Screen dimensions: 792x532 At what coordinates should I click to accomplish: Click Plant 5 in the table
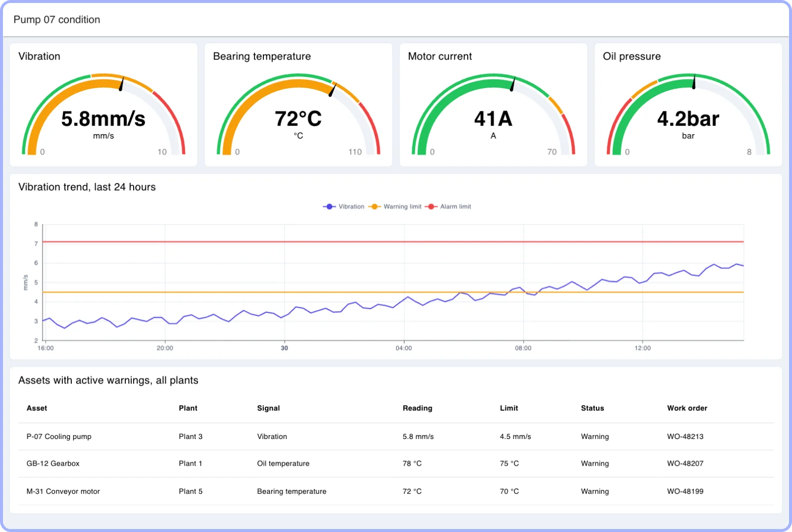[191, 491]
